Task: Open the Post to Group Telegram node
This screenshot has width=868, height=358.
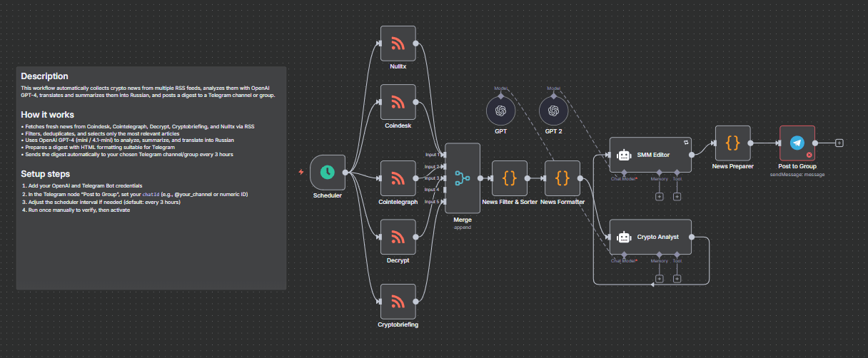Action: (797, 143)
